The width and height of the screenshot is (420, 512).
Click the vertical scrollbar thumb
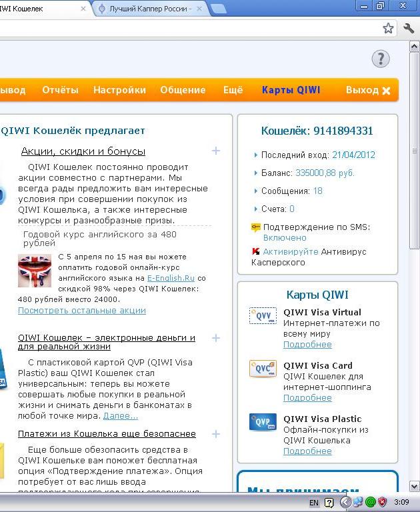click(x=415, y=150)
